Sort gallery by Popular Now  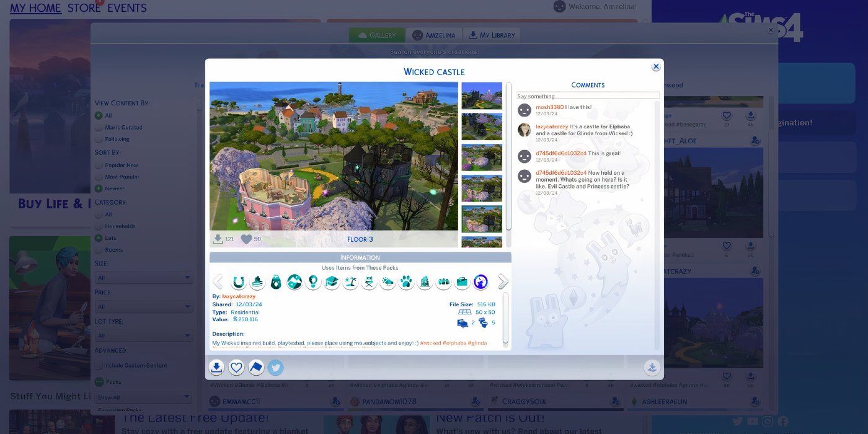(99, 165)
